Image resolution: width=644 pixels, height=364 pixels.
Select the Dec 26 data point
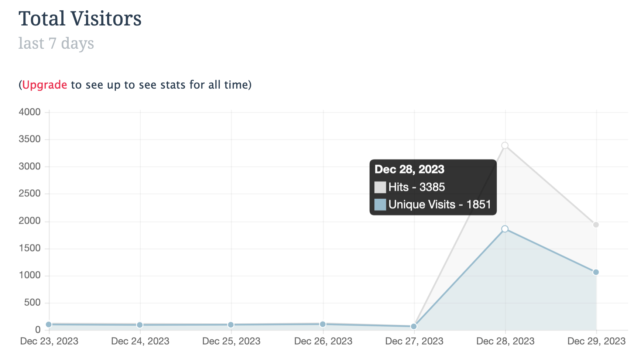(x=322, y=324)
